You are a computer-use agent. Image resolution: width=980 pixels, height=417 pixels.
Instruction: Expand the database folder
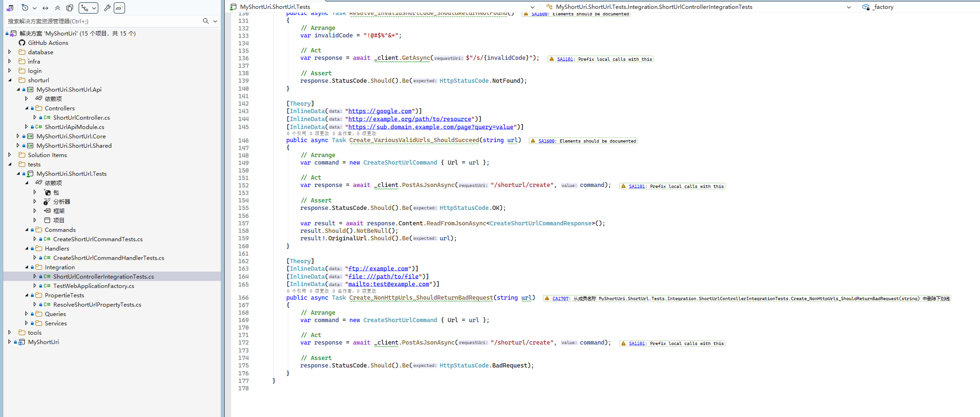pyautogui.click(x=10, y=52)
